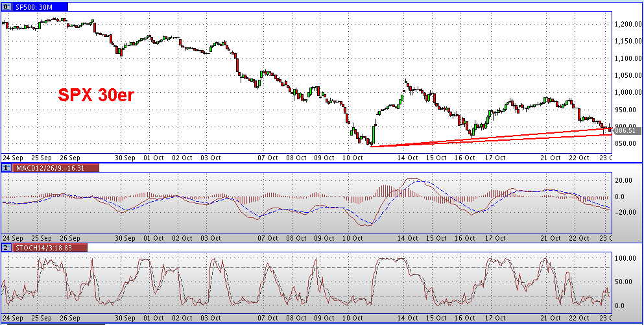Viewport: 644px width, 325px height.
Task: Click 07 Oct on the price chart date axis
Action: pyautogui.click(x=267, y=158)
